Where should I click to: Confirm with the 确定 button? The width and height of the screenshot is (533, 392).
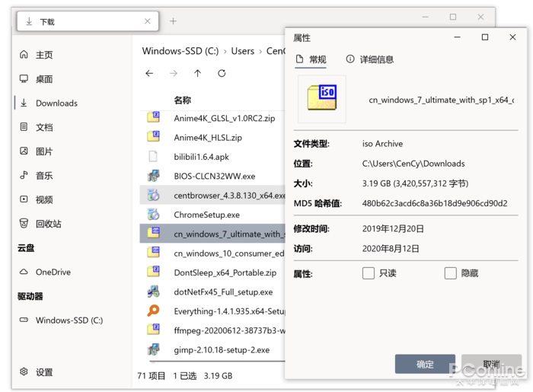coord(425,364)
